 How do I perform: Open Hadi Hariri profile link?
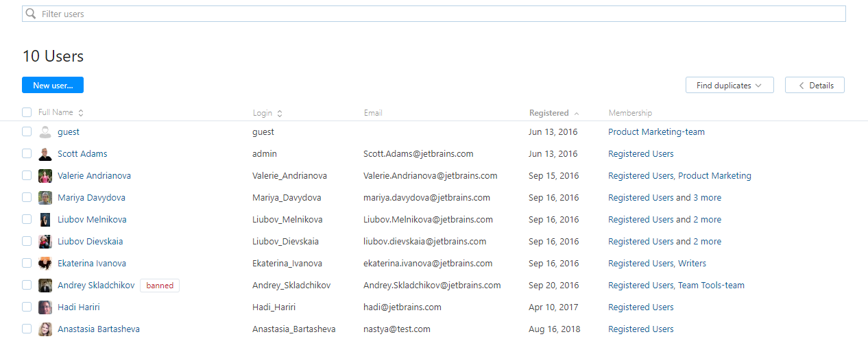click(80, 307)
